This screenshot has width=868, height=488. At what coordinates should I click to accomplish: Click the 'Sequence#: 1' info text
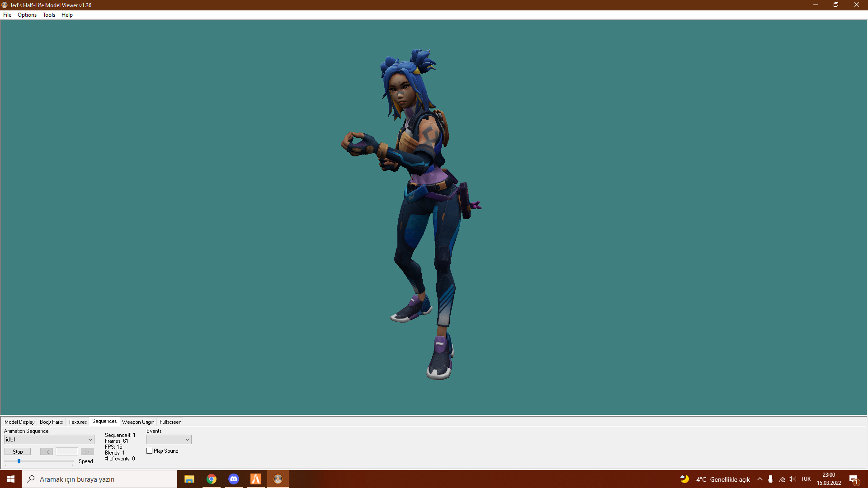coord(120,435)
